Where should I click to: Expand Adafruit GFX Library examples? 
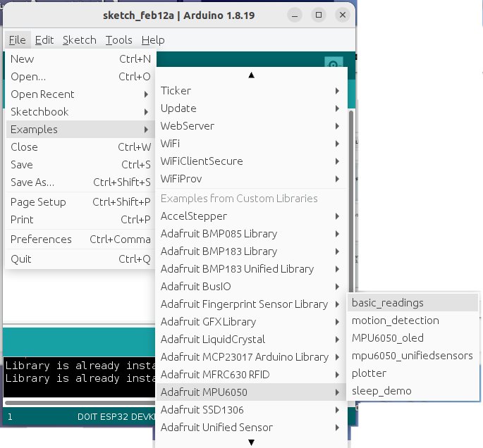251,321
